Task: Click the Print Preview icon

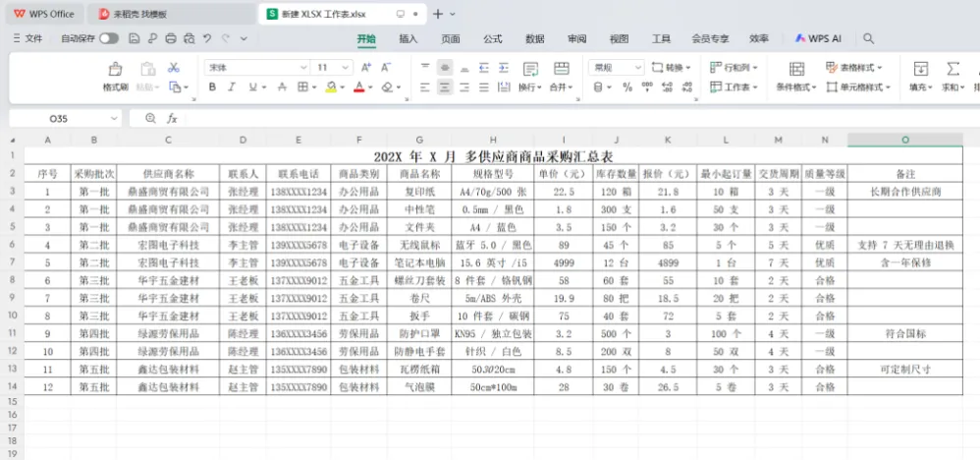Action: coord(189,38)
